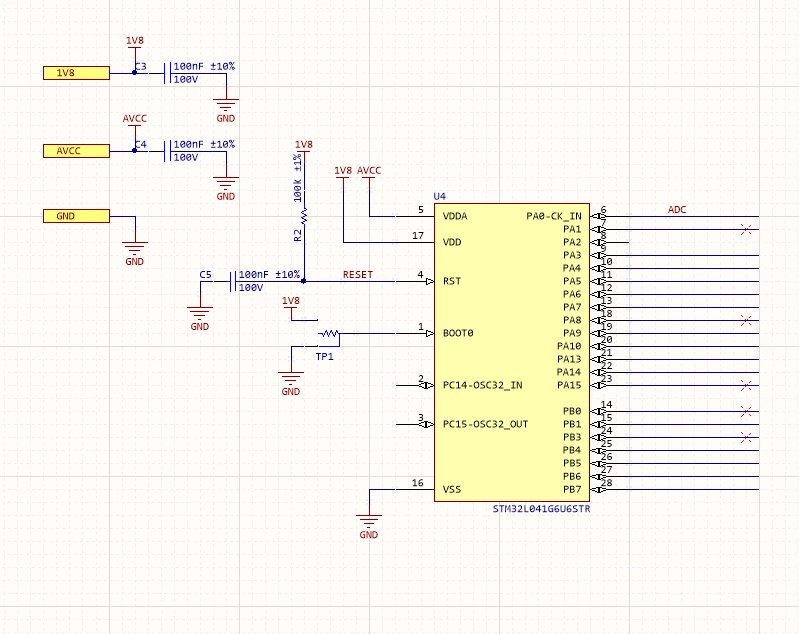Screen dimensions: 799x634
Task: Select the 1V8 power symbol near TP1
Action: (x=291, y=305)
